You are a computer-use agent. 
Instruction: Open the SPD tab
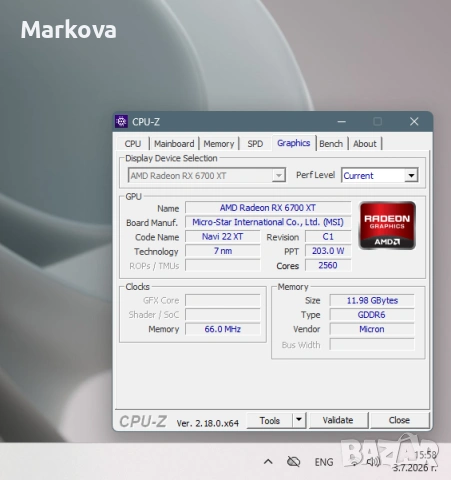[255, 144]
